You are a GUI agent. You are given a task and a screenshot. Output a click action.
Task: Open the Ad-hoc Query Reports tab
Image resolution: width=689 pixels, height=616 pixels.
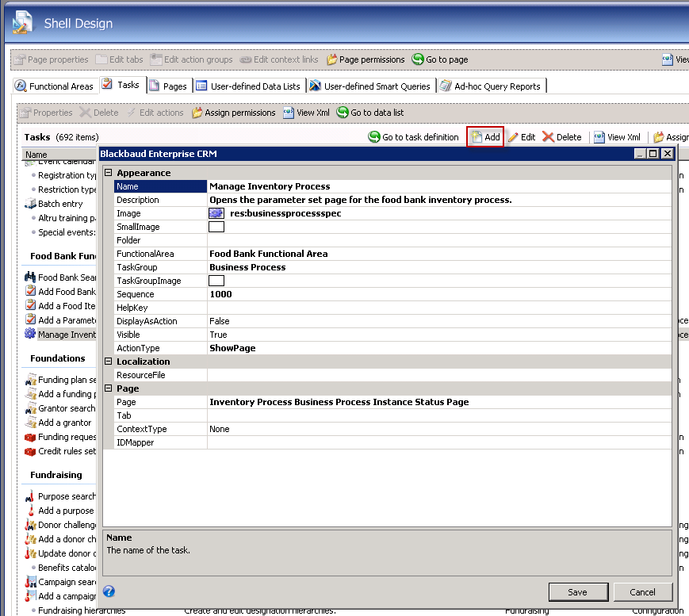(x=492, y=86)
